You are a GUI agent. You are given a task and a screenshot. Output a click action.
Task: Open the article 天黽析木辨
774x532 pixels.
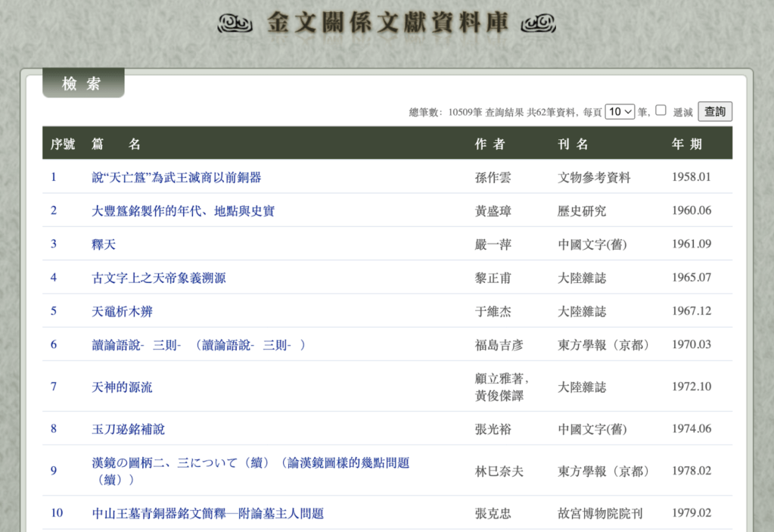(122, 311)
